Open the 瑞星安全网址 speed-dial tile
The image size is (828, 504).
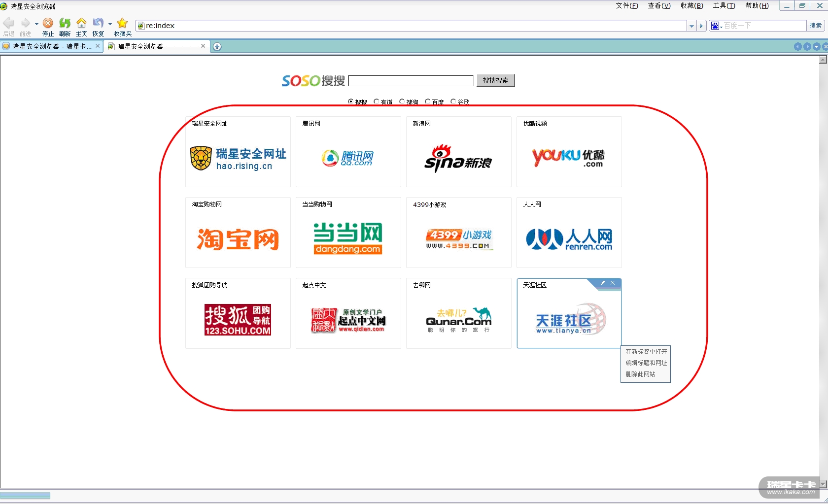[238, 152]
